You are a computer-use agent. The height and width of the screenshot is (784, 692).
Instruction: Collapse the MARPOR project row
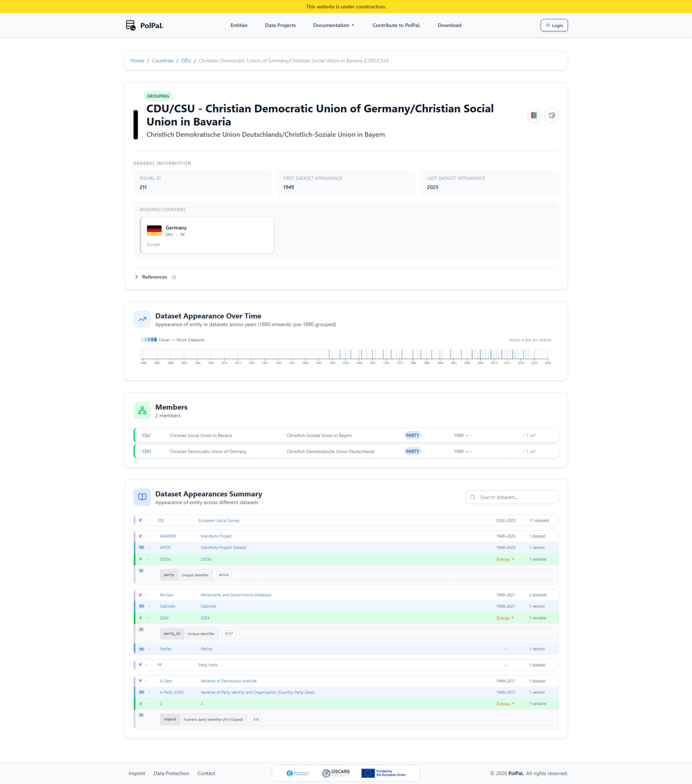tap(147, 536)
